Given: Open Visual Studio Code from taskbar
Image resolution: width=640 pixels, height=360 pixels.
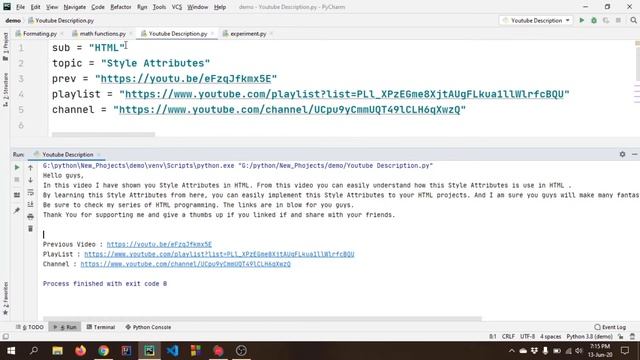Looking at the screenshot, I should point(172,351).
